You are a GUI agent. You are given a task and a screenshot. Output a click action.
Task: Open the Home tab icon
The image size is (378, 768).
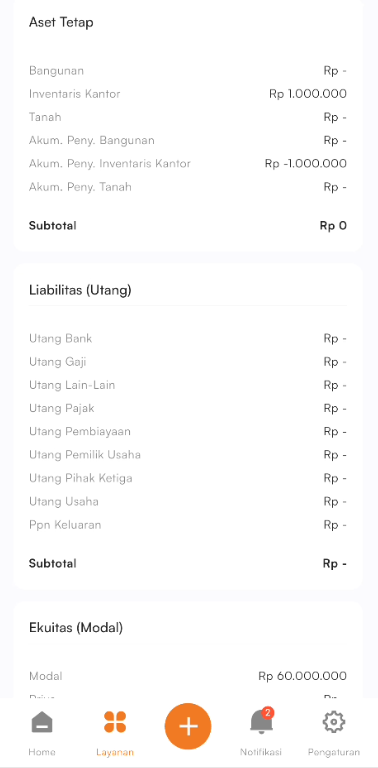[x=42, y=722]
